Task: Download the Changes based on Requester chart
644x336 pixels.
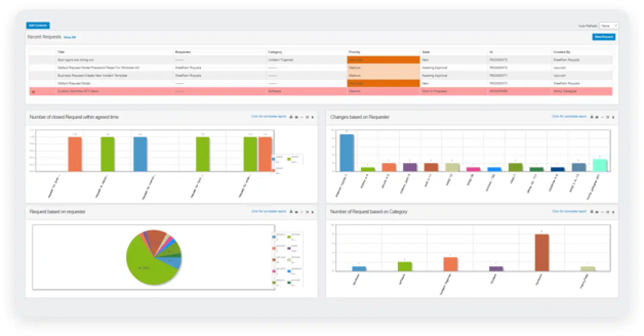Action: click(591, 117)
